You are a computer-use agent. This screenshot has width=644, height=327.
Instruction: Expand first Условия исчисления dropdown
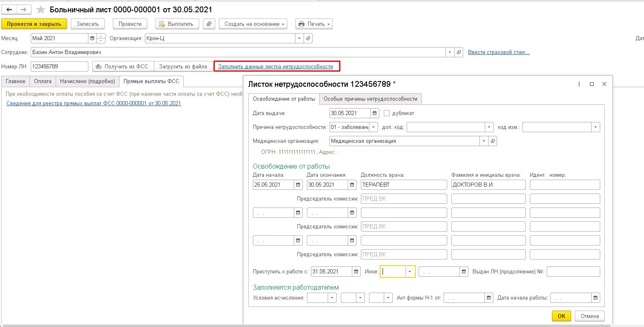click(332, 298)
